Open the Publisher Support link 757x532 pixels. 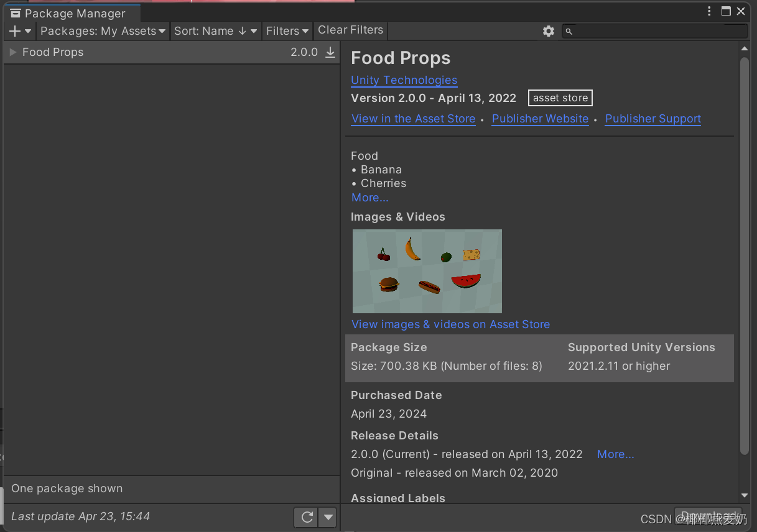tap(653, 119)
